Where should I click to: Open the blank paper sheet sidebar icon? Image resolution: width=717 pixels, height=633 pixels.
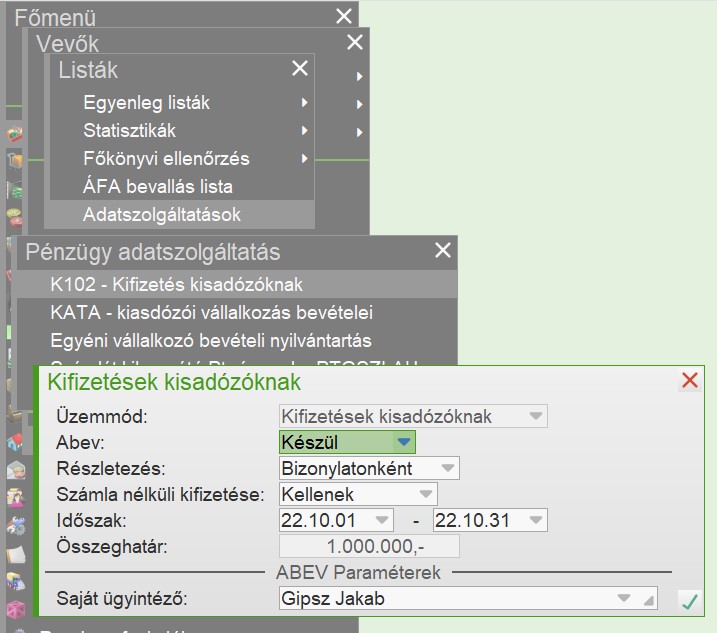point(15,554)
